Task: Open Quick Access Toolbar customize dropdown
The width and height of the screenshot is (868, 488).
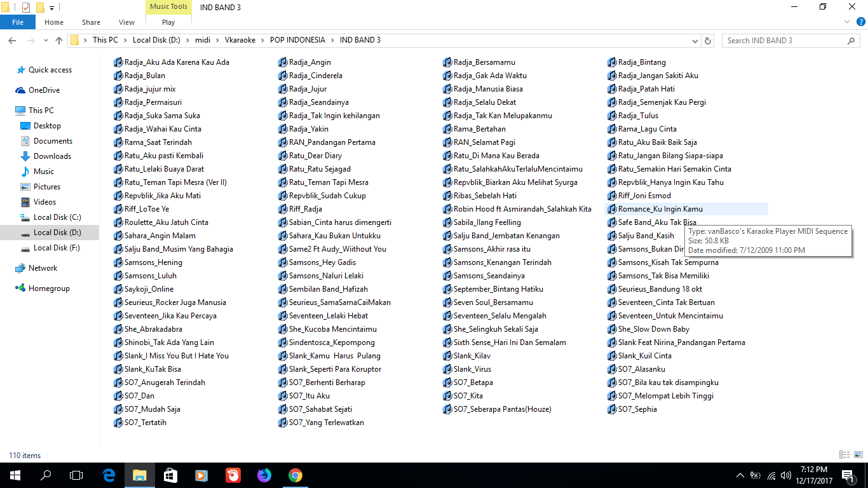Action: coord(52,8)
